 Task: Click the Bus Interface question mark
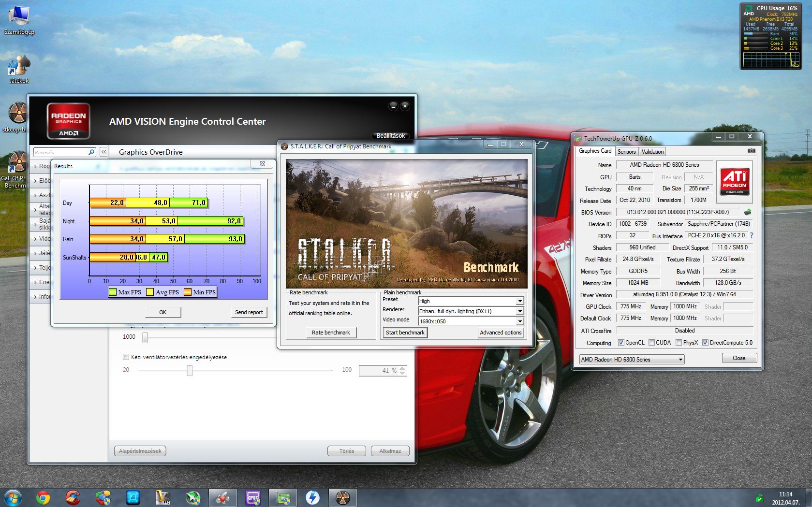click(x=752, y=235)
